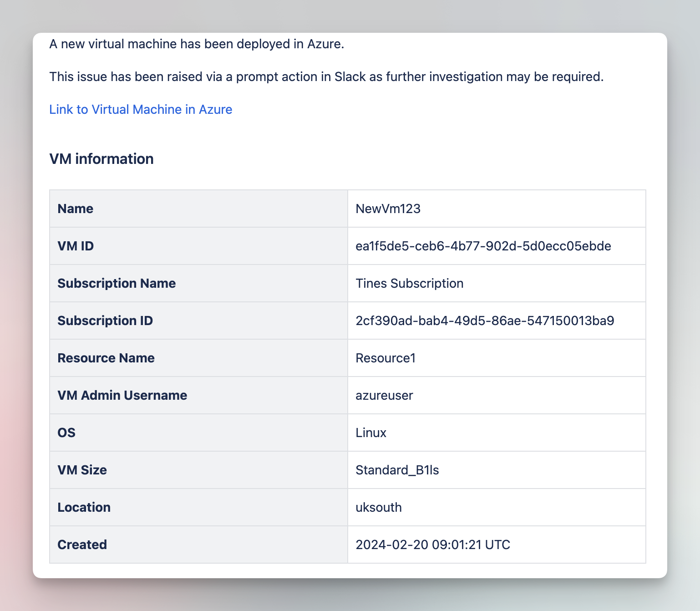Select the Location label cell
This screenshot has height=611, width=700.
[198, 507]
